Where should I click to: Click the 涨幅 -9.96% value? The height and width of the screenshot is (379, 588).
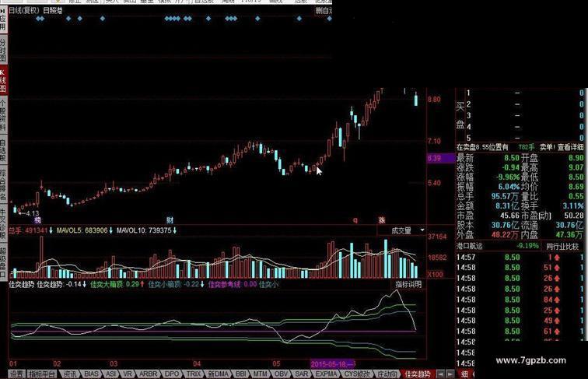(508, 177)
